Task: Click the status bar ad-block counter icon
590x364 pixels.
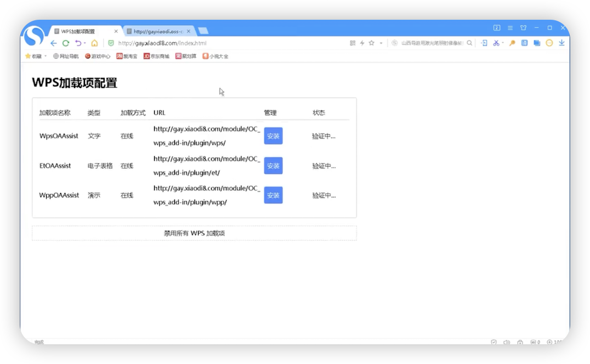Action: [535, 342]
